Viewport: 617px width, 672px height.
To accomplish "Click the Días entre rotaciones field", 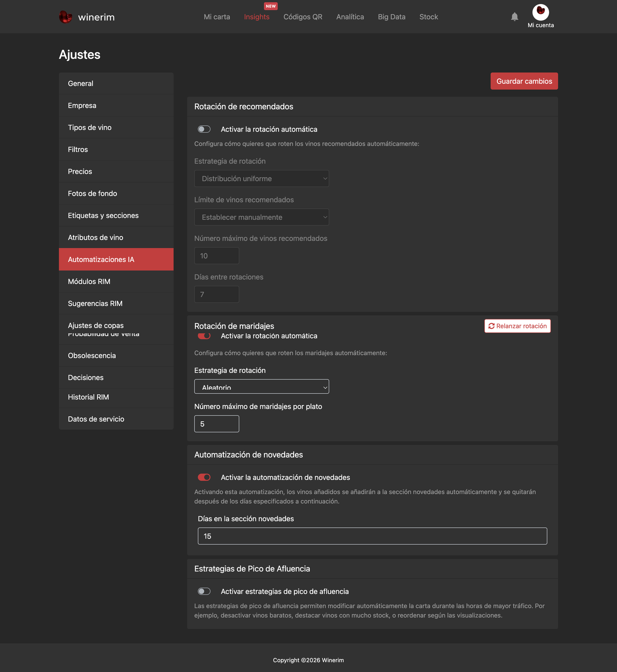I will point(216,294).
